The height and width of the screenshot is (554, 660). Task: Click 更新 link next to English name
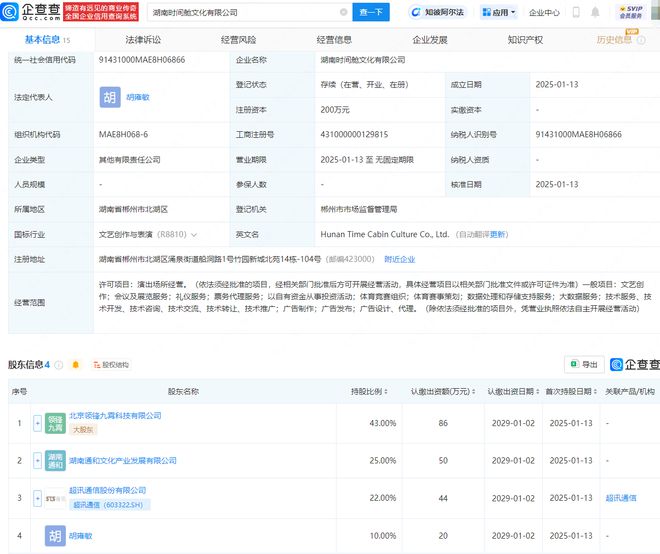497,234
